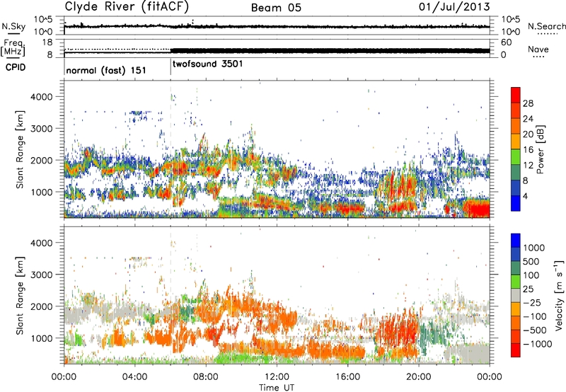
Task: Click the red bottom segment of velocity colorbar
Action: 516,350
